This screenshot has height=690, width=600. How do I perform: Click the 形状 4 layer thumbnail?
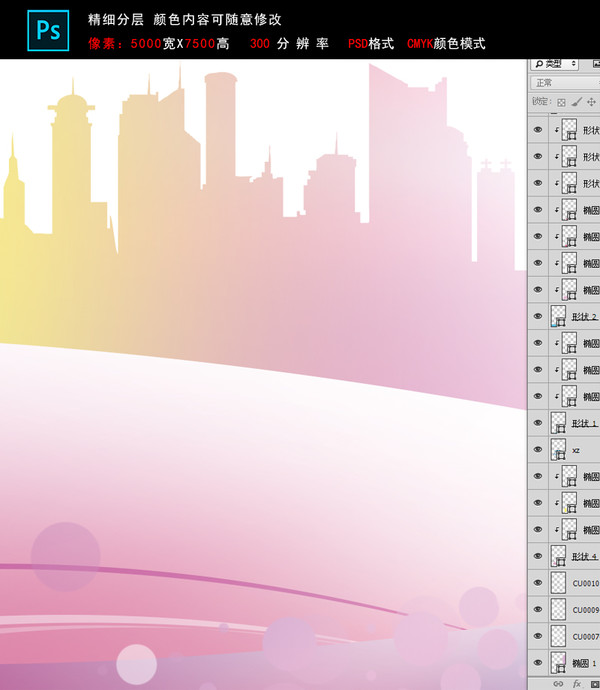tap(558, 556)
